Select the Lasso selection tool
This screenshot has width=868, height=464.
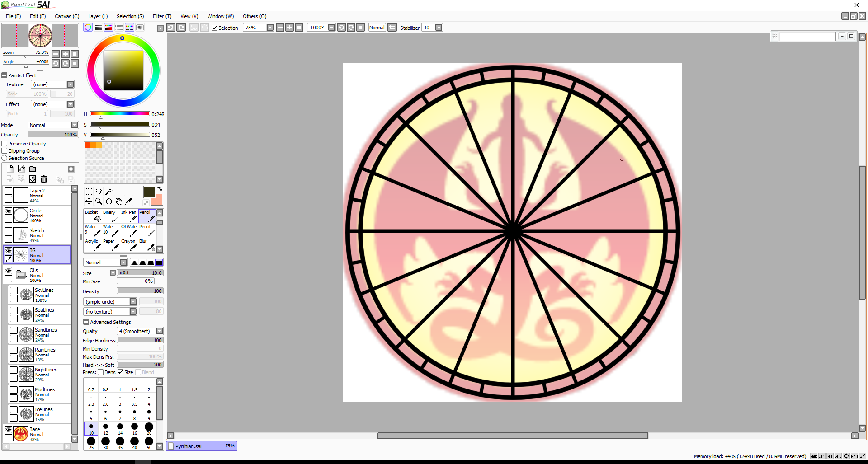99,192
